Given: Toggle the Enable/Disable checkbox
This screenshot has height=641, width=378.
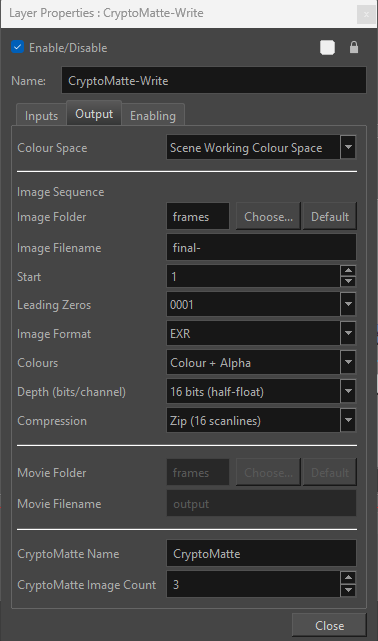Looking at the screenshot, I should point(18,47).
